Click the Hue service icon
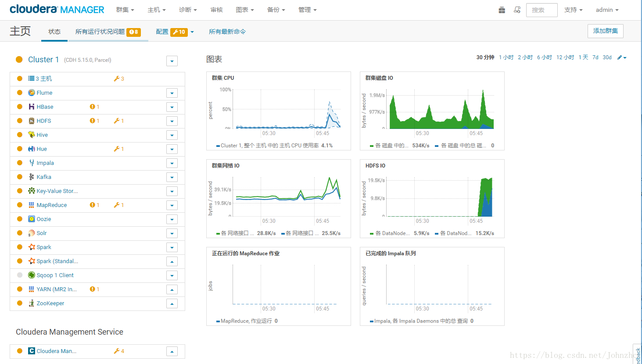This screenshot has width=642, height=364. (32, 149)
